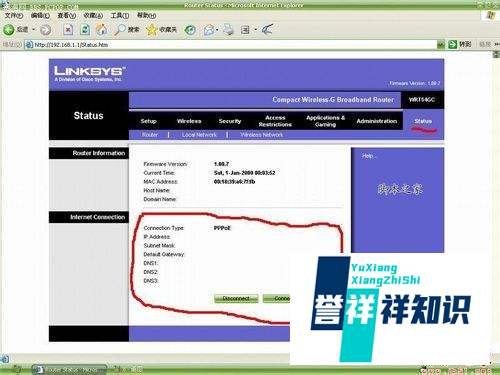Select the Status tab
Screen dimensions: 500x375
(x=423, y=121)
